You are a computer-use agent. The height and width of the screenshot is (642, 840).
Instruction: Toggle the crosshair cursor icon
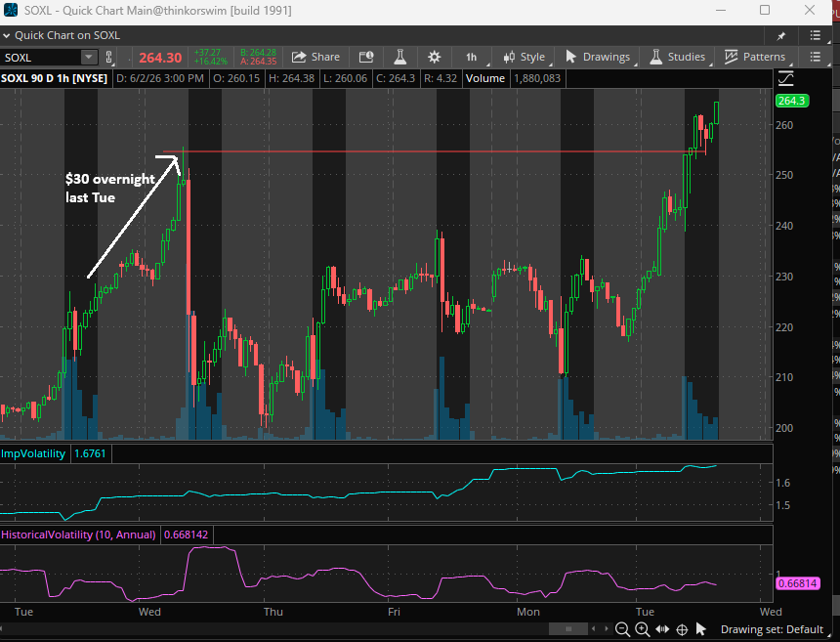pyautogui.click(x=682, y=629)
